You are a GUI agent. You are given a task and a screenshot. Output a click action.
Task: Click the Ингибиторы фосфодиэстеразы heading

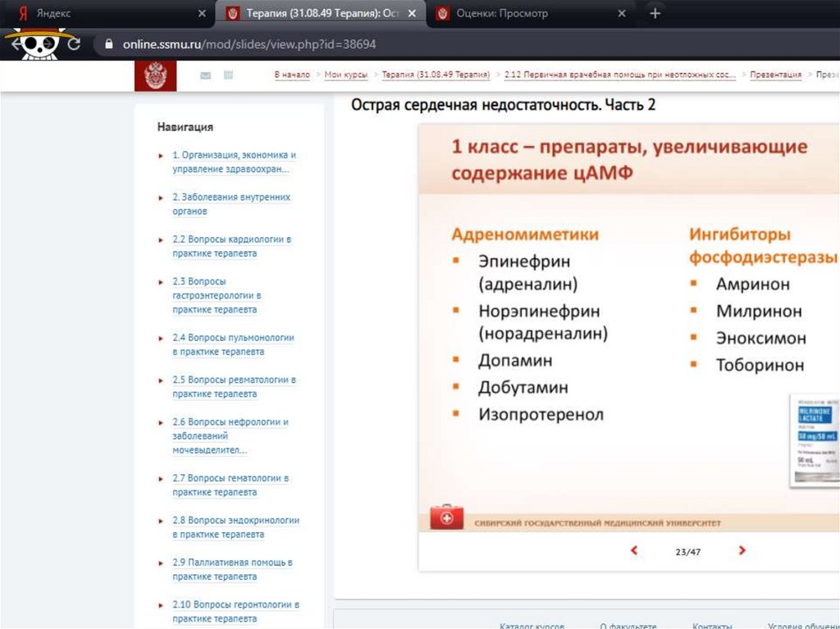click(x=763, y=246)
